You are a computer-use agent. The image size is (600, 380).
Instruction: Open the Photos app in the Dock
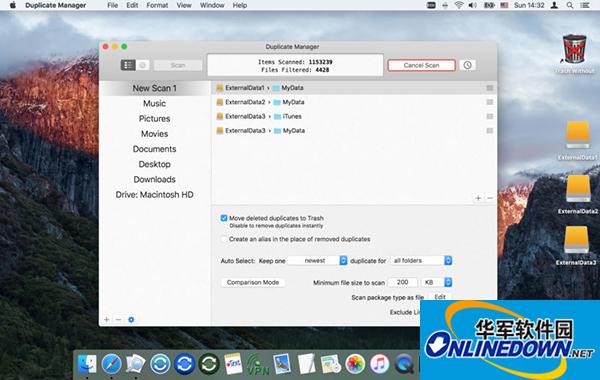coord(355,364)
